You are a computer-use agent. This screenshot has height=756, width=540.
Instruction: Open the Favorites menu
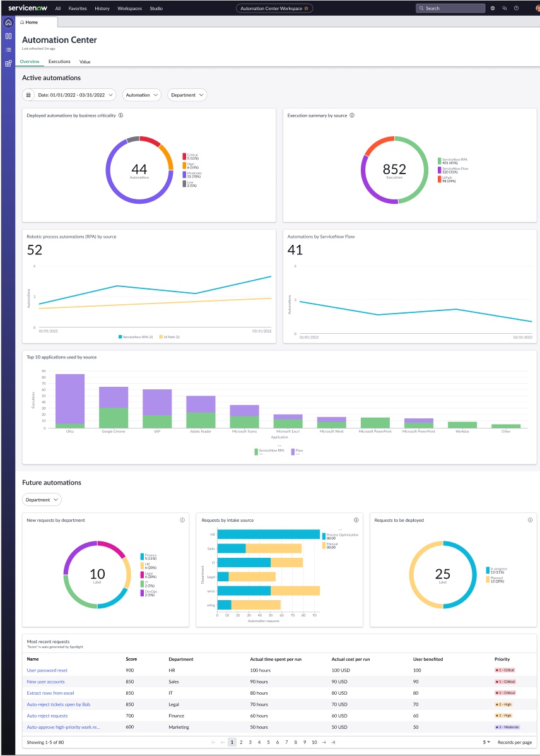[78, 8]
